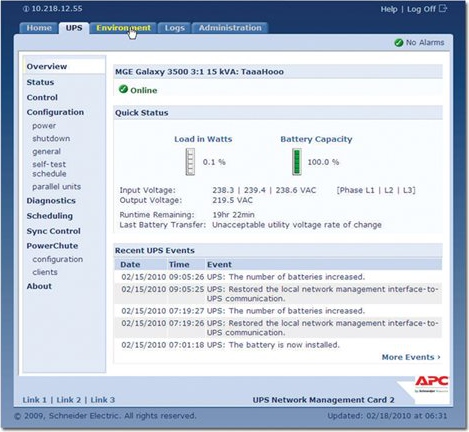Open the general configuration sub-item
This screenshot has height=432, width=469.
[46, 151]
